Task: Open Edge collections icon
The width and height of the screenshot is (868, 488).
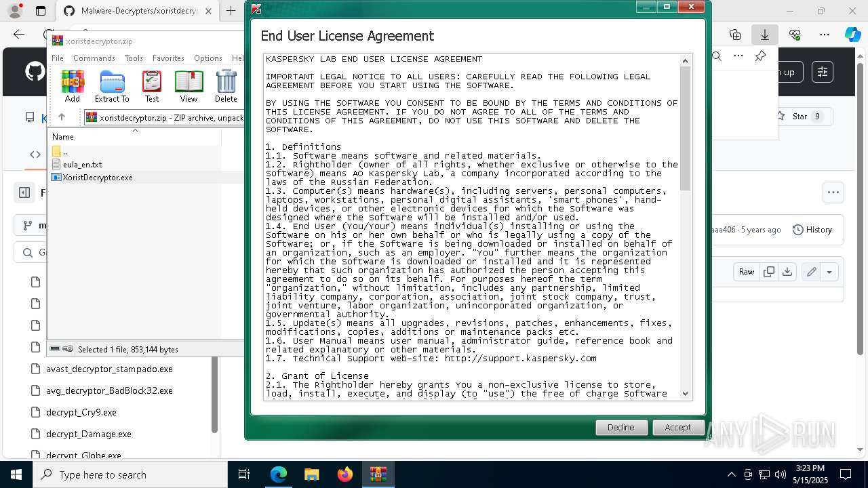Action: pyautogui.click(x=735, y=35)
